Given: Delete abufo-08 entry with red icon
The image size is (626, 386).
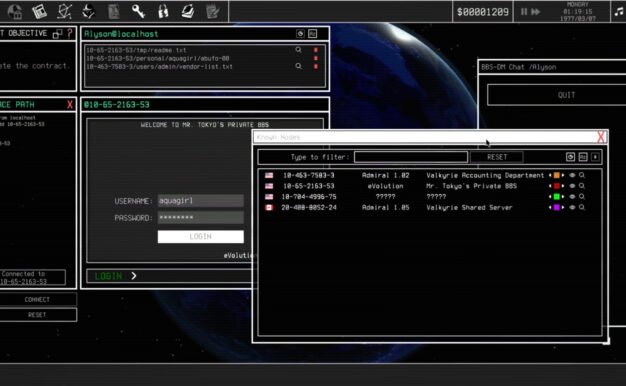Looking at the screenshot, I should tap(316, 58).
